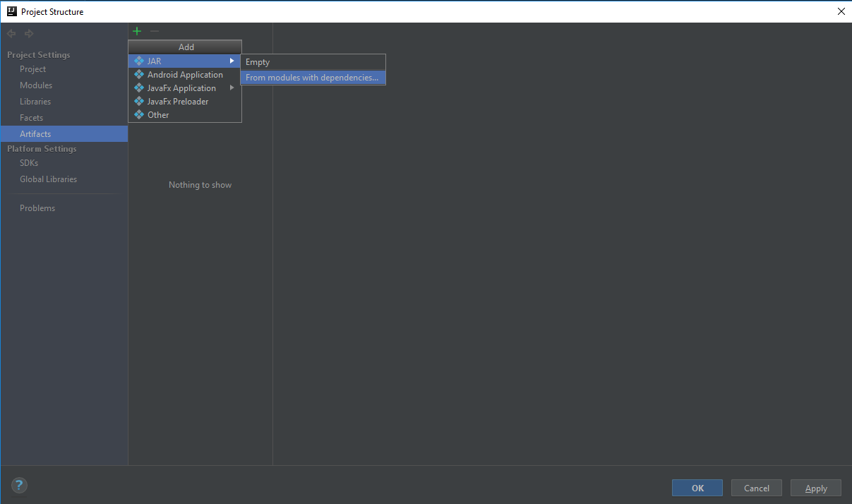Image resolution: width=852 pixels, height=504 pixels.
Task: Choose the Empty JAR option
Action: [x=258, y=62]
